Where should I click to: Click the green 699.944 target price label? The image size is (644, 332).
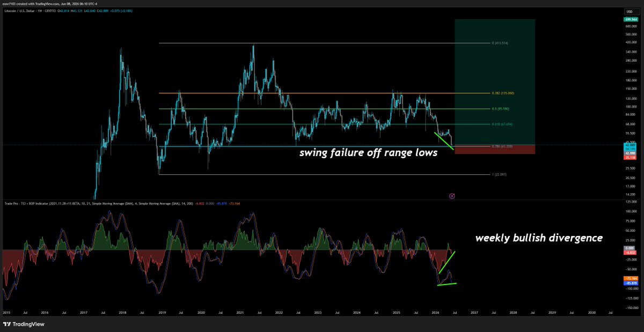click(x=630, y=19)
